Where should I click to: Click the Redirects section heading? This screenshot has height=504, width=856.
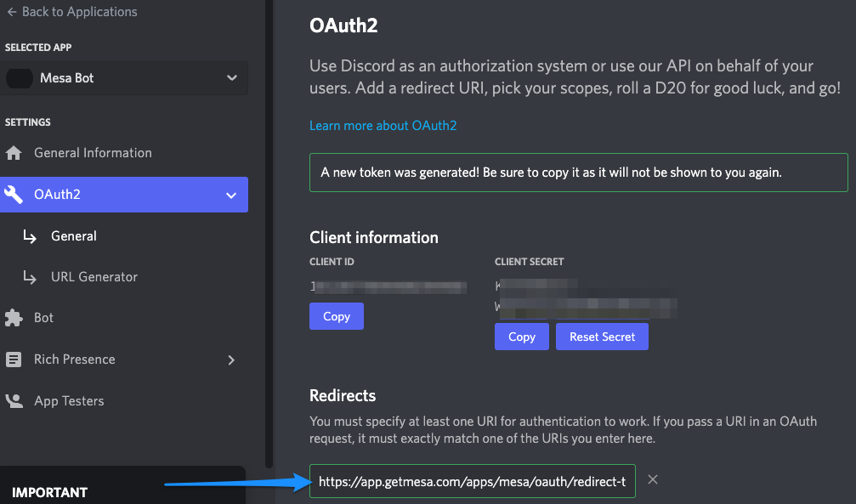pyautogui.click(x=343, y=395)
